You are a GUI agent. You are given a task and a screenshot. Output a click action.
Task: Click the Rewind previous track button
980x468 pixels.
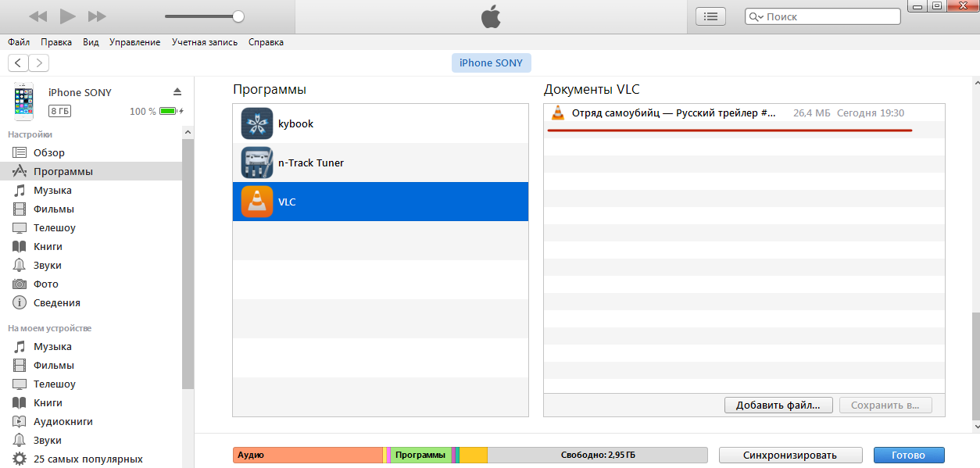(38, 16)
